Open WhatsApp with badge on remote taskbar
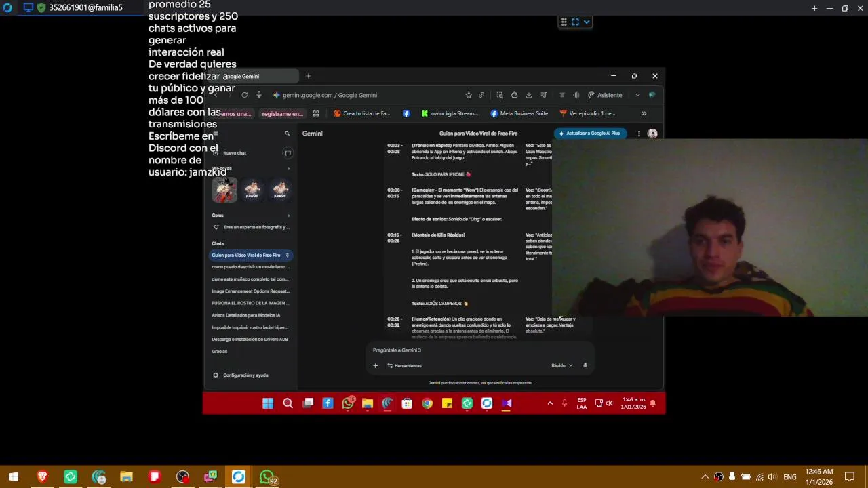 348,404
